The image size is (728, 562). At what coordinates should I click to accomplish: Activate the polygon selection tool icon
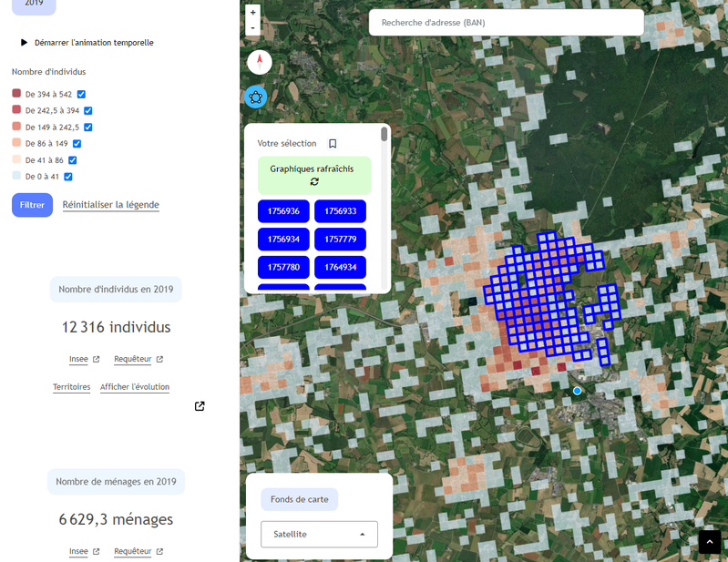(x=256, y=97)
